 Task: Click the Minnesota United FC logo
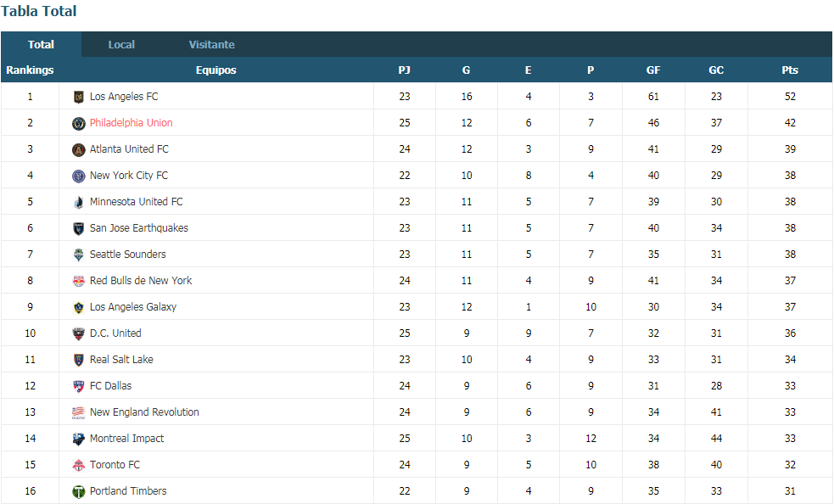[x=78, y=202]
